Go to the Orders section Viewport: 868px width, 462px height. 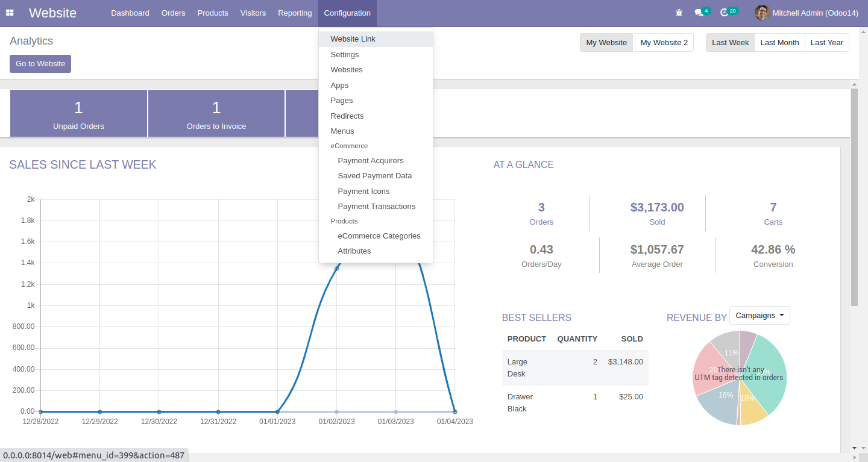(x=173, y=13)
